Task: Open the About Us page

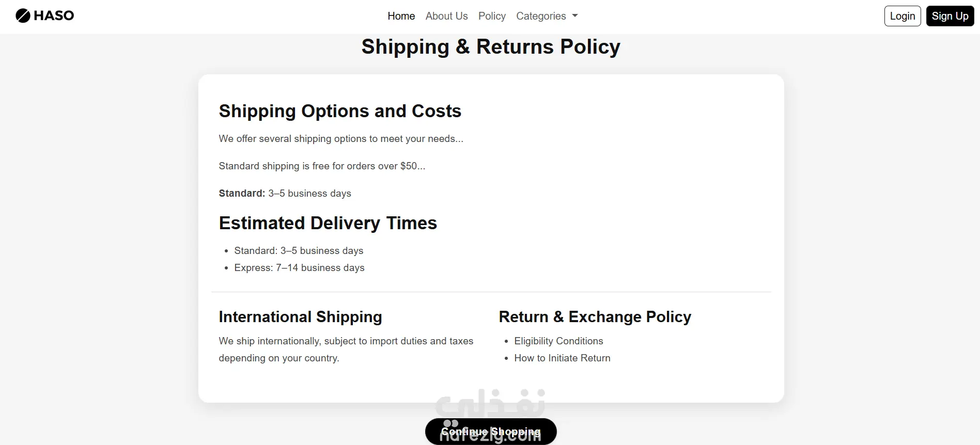Action: pyautogui.click(x=446, y=16)
